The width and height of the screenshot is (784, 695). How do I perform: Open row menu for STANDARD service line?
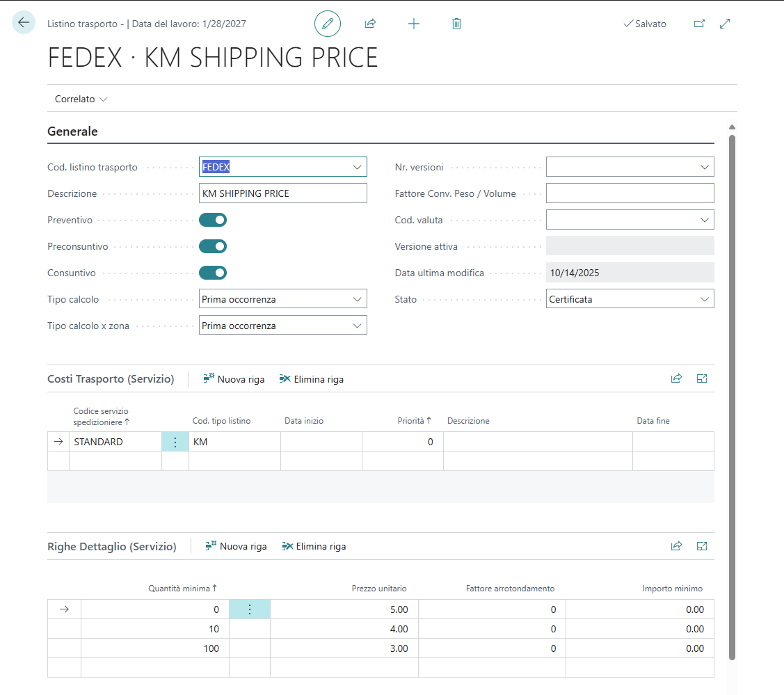click(175, 442)
